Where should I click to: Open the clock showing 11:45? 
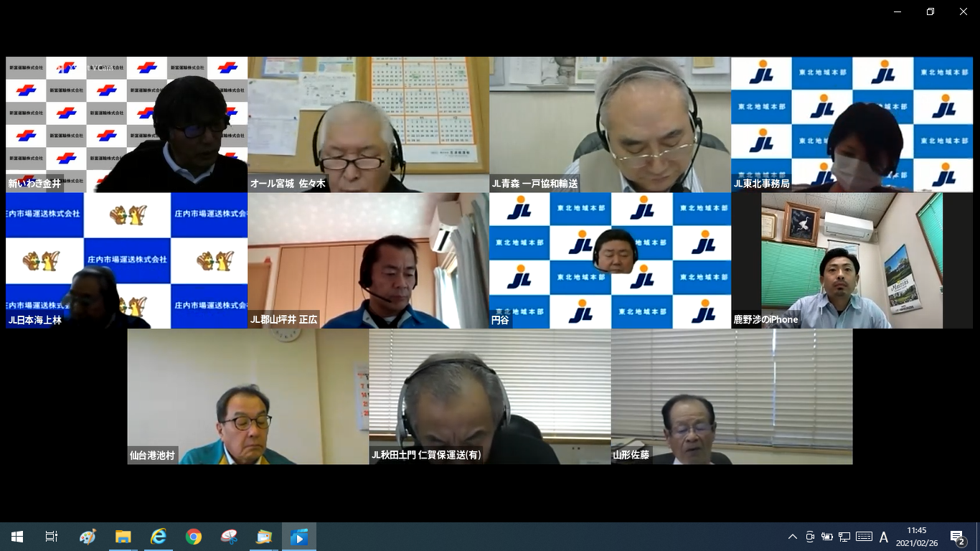tap(917, 537)
